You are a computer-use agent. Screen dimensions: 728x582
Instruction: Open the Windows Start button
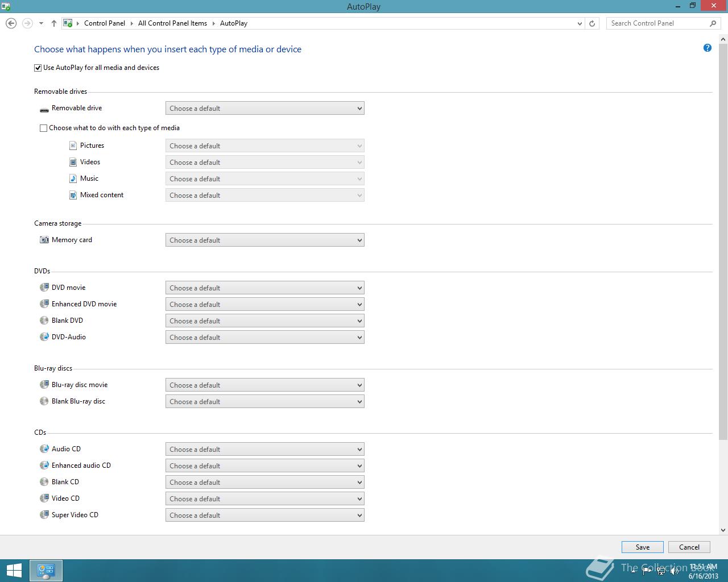(14, 571)
